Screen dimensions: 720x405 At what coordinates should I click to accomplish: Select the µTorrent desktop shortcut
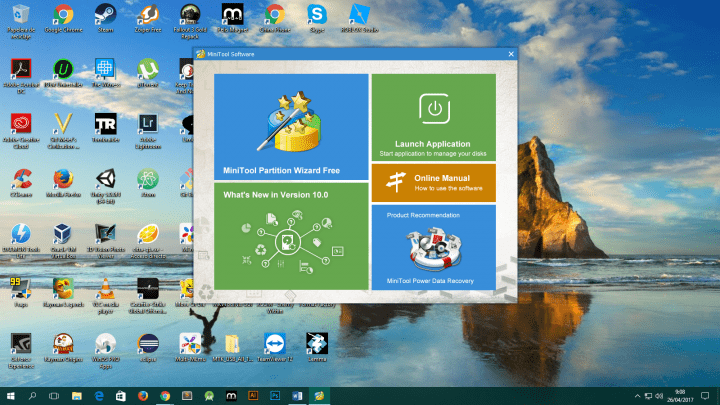point(148,73)
